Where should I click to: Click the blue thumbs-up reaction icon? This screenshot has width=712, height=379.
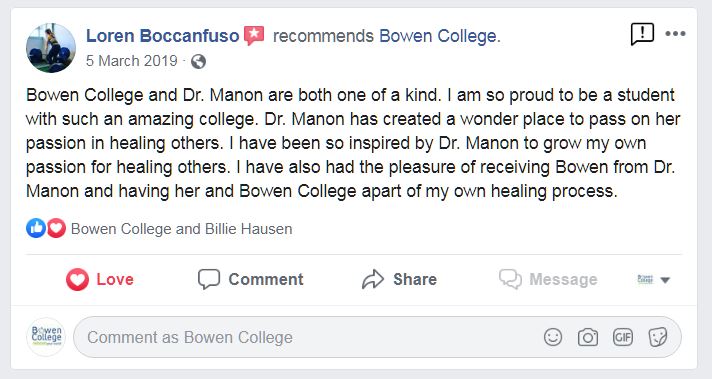[36, 228]
